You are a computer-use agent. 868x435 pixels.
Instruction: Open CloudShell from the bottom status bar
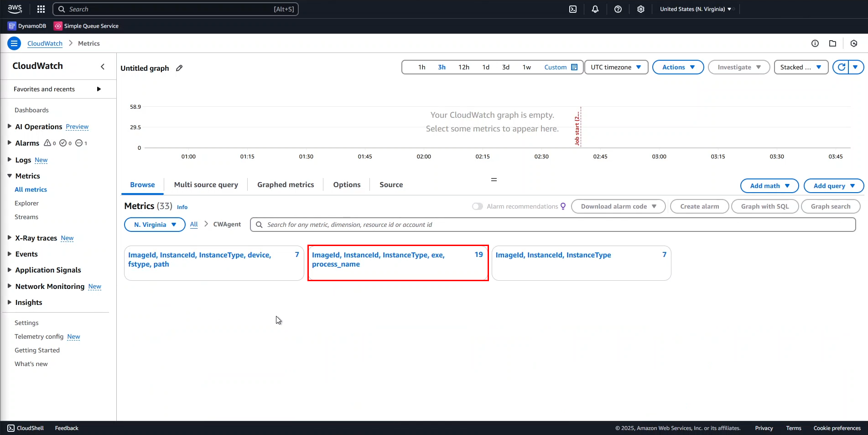(26, 428)
